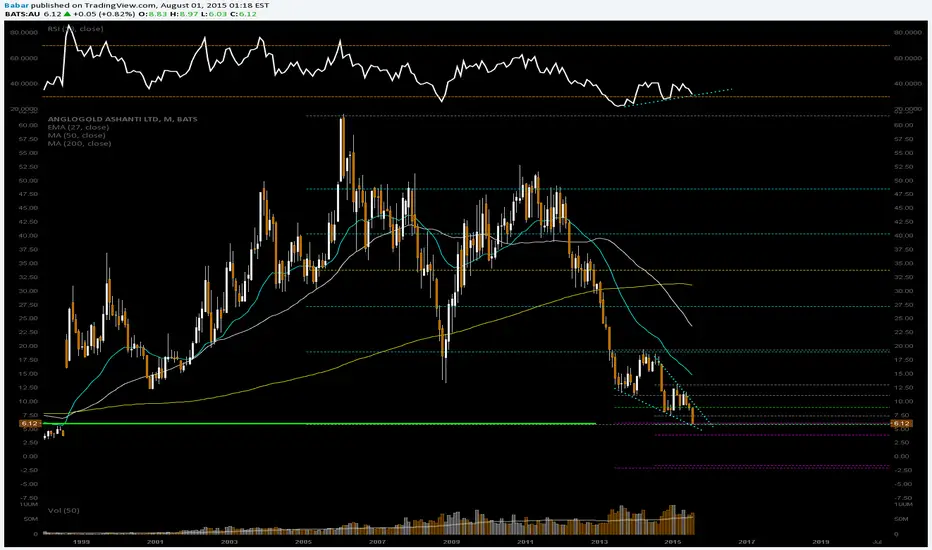Click 30.00 on the left price axis
Viewport: 932px width, 550px height.
pos(29,291)
